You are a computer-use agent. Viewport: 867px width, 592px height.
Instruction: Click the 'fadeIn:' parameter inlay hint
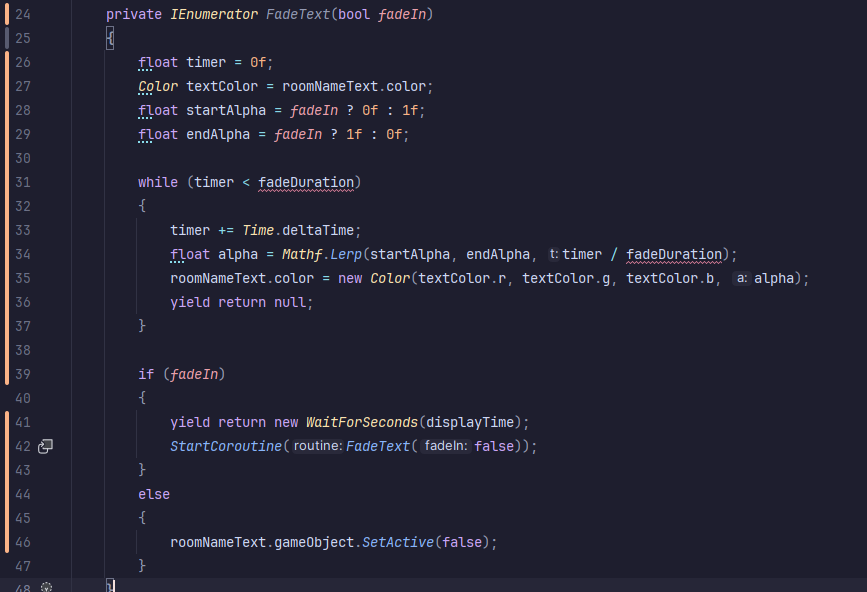click(446, 446)
